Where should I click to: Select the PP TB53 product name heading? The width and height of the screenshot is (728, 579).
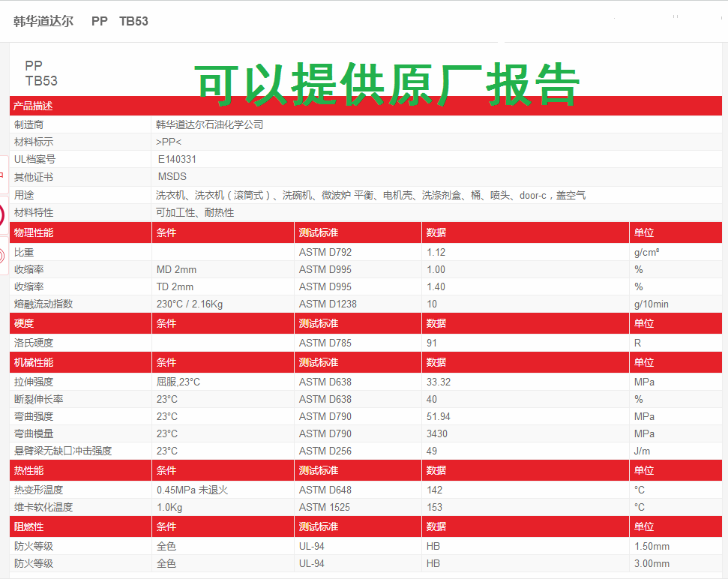coord(41,73)
